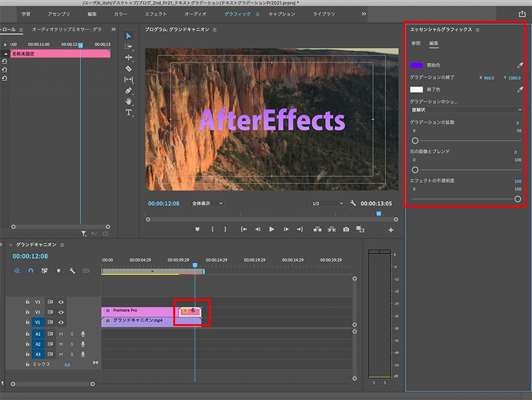532x400 pixels.
Task: Click the eyedropper next to 開始色
Action: point(520,65)
